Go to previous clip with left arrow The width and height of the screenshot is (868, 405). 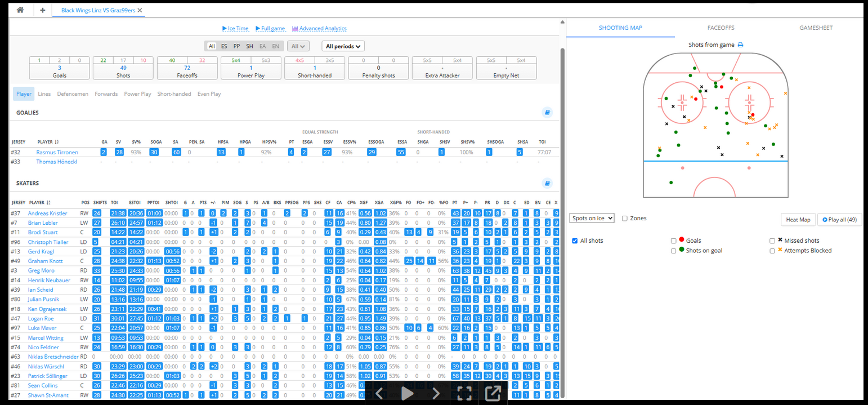(379, 393)
